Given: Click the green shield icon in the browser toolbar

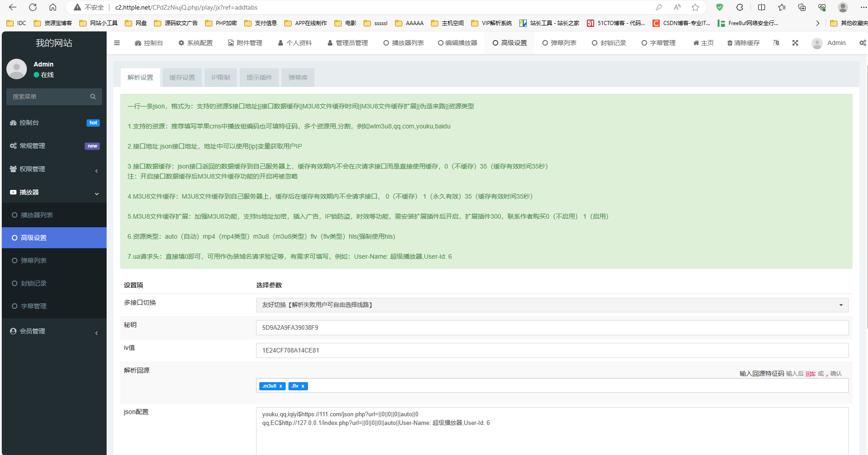Looking at the screenshot, I should [x=719, y=7].
